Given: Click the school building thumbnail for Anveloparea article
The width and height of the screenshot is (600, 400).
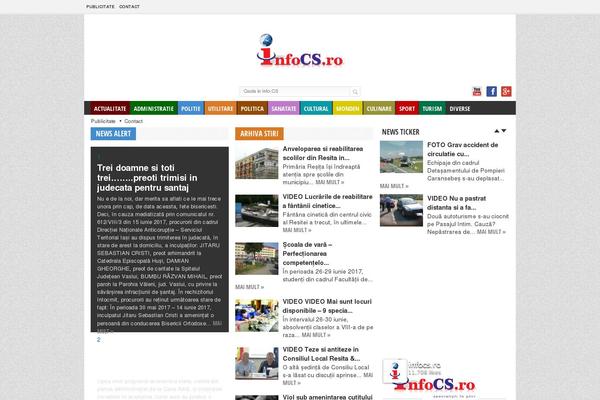Looking at the screenshot, I should (257, 163).
